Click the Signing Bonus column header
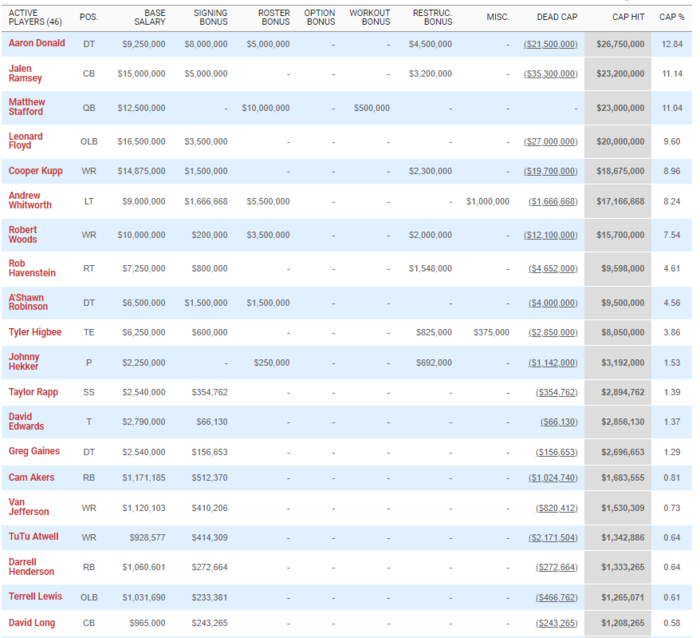 coord(210,17)
